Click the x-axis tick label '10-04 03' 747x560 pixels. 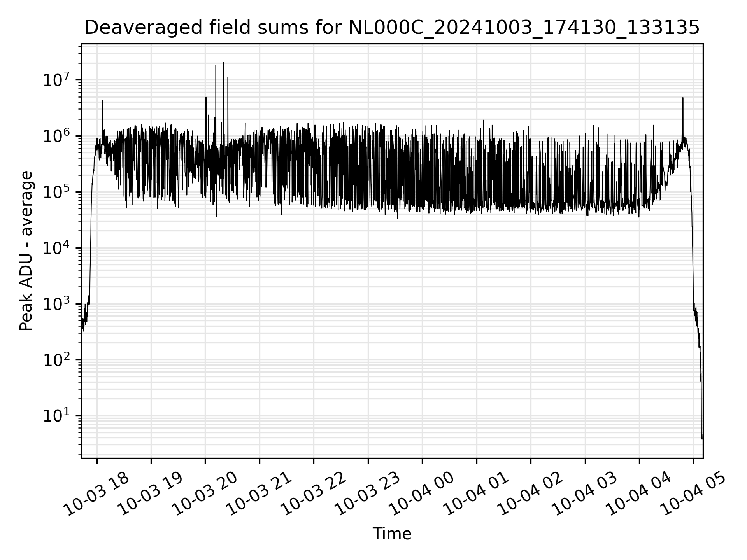coord(585,493)
